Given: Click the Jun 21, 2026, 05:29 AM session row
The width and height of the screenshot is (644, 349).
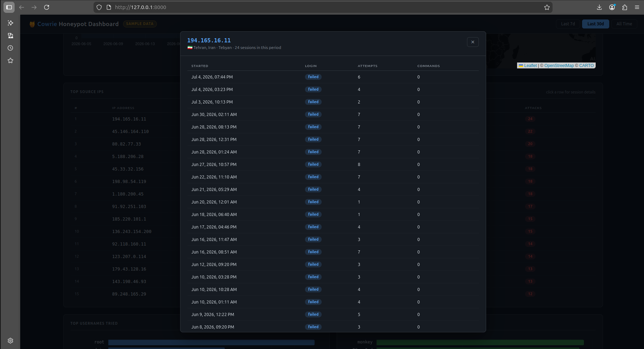Looking at the screenshot, I should pyautogui.click(x=333, y=190).
